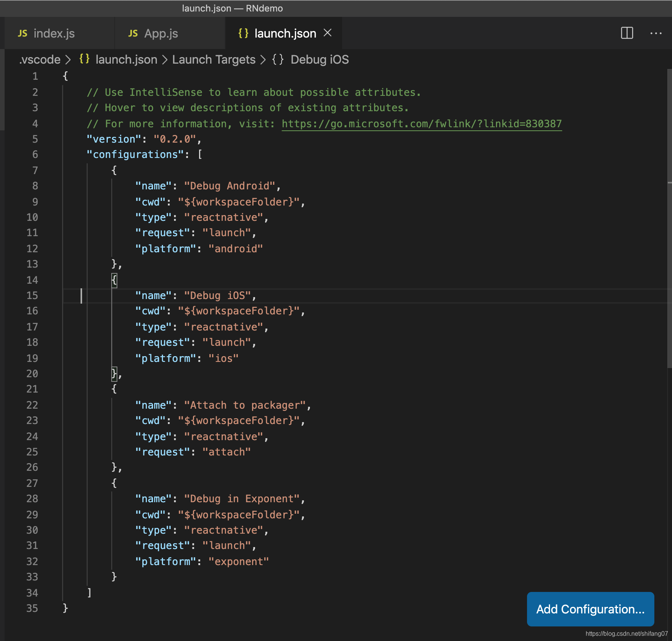This screenshot has width=672, height=641.
Task: Click the chevron after Launch Targets breadcrumb
Action: click(263, 60)
